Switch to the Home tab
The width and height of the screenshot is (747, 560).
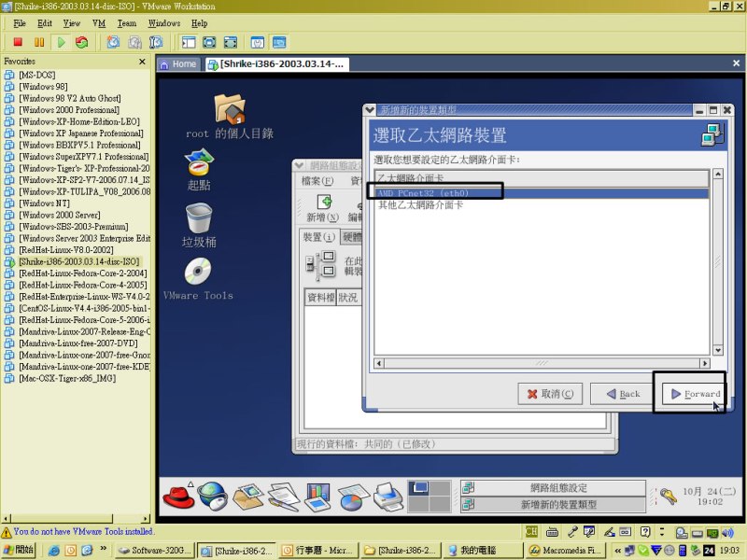coord(178,64)
